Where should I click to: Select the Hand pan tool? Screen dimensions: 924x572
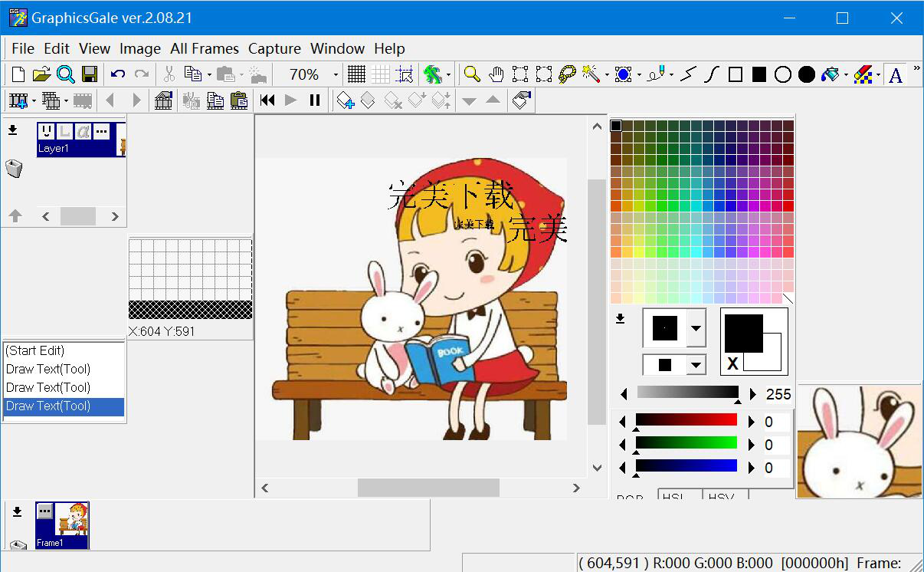[496, 74]
